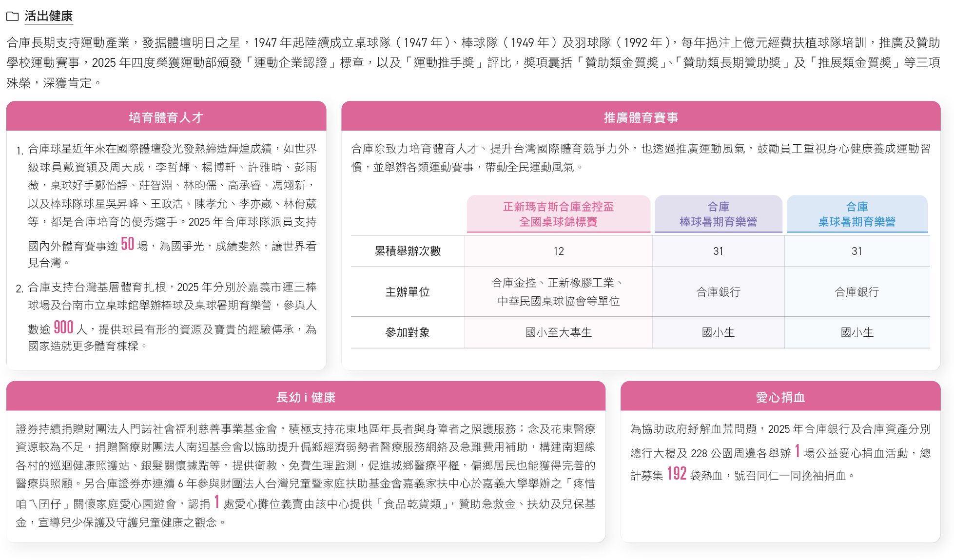The width and height of the screenshot is (954, 560).
Task: Click the pink number 900 highlight
Action: tap(63, 327)
